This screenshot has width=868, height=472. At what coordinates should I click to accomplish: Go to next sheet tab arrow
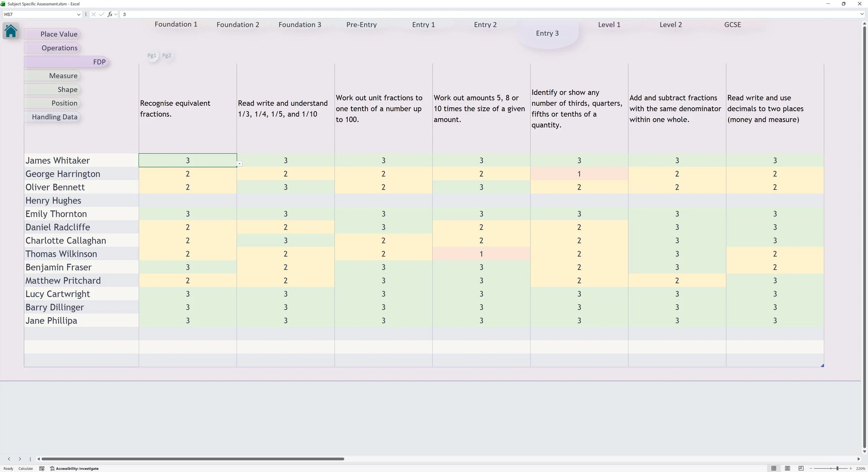click(x=20, y=459)
